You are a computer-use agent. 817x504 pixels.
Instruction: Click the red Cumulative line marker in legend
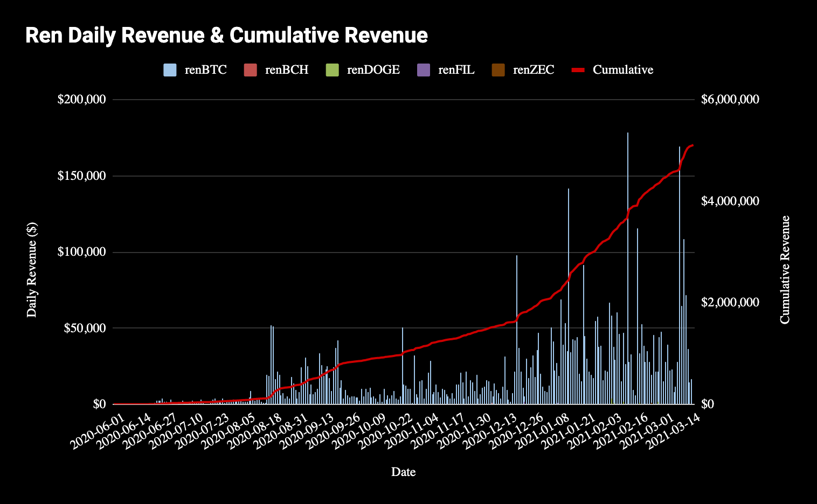578,70
